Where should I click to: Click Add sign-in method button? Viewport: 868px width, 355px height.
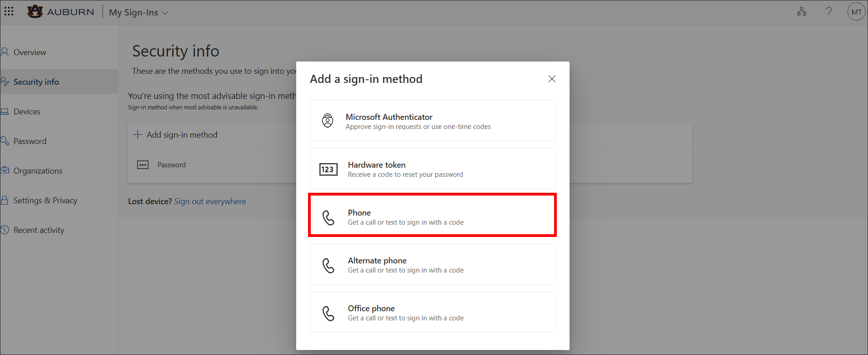point(175,134)
